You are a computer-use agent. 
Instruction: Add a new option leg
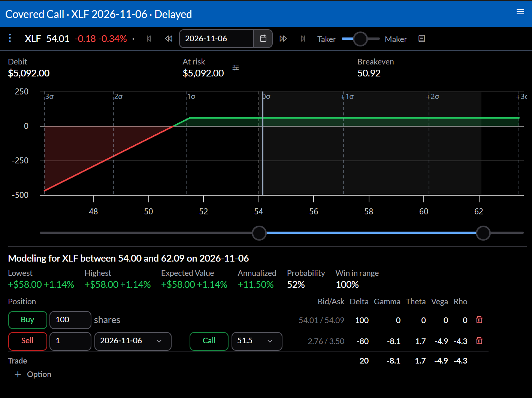33,374
